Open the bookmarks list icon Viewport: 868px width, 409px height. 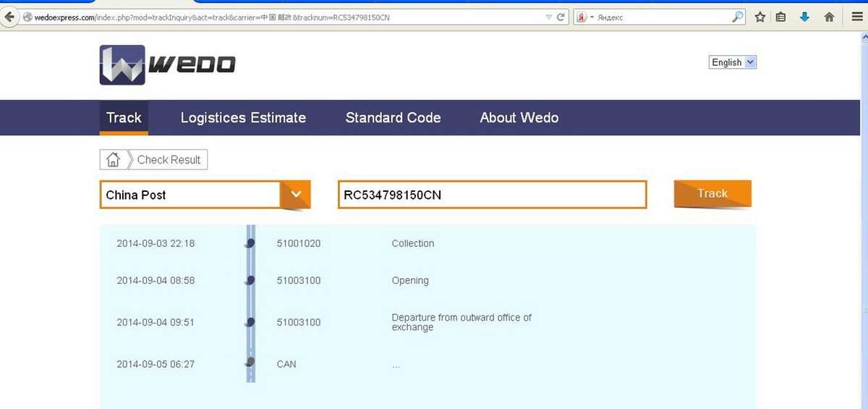[x=781, y=17]
